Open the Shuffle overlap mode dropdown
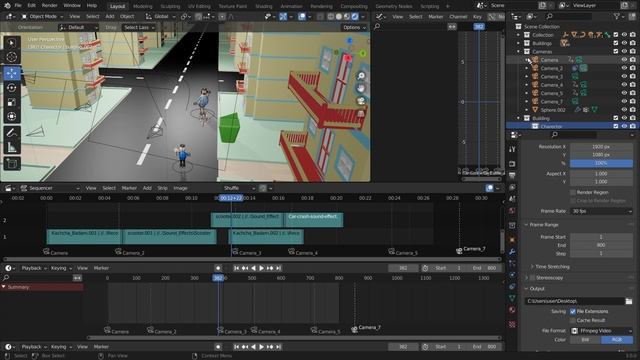This screenshot has height=360, width=640. tap(239, 188)
